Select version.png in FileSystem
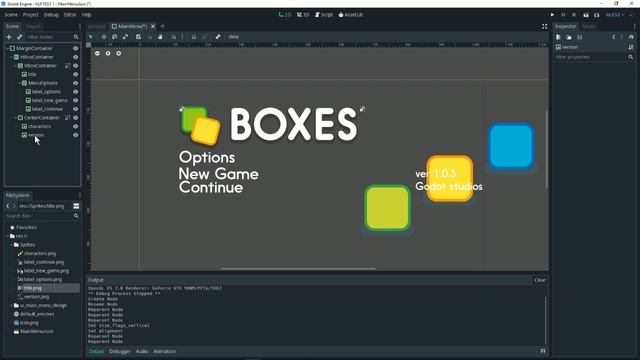640x360 pixels. 36,297
